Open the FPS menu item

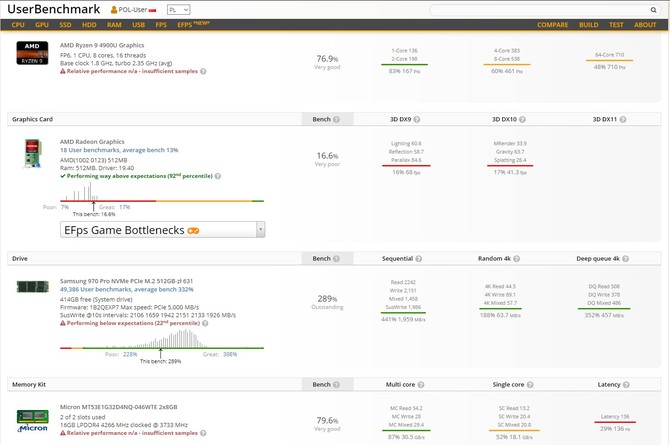pos(161,25)
